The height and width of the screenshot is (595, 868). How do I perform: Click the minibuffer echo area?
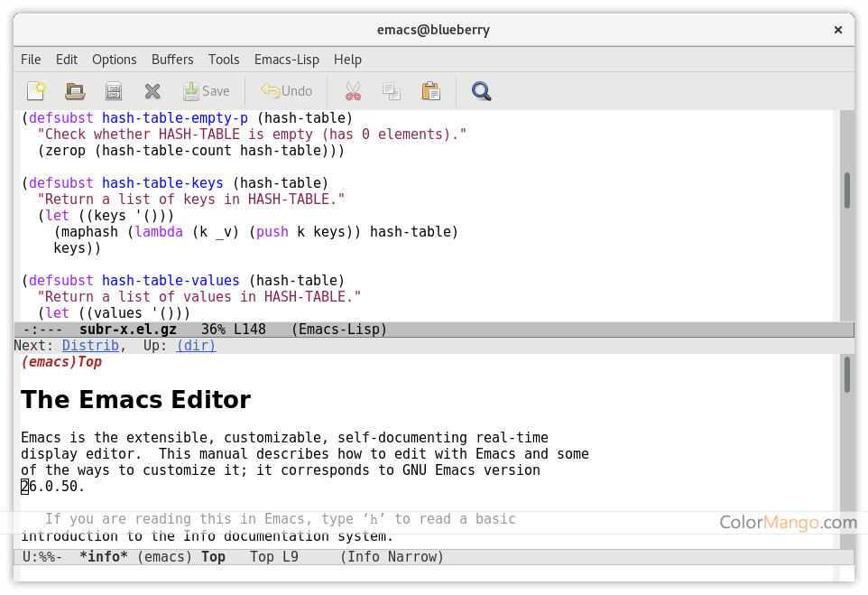click(426, 573)
